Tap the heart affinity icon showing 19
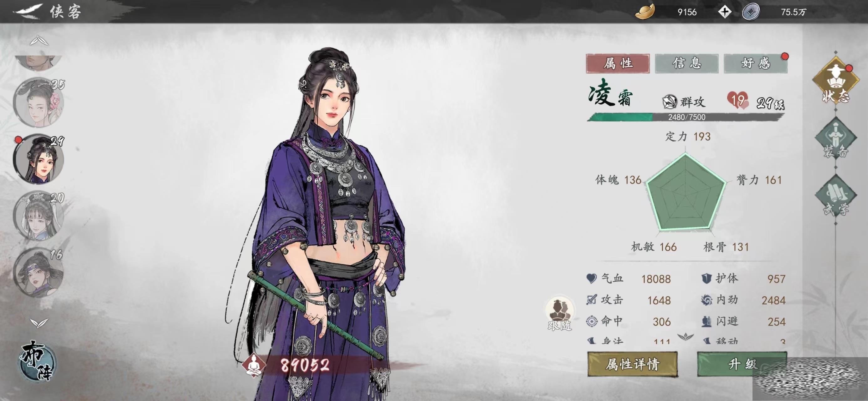This screenshot has height=401, width=868. pyautogui.click(x=738, y=101)
